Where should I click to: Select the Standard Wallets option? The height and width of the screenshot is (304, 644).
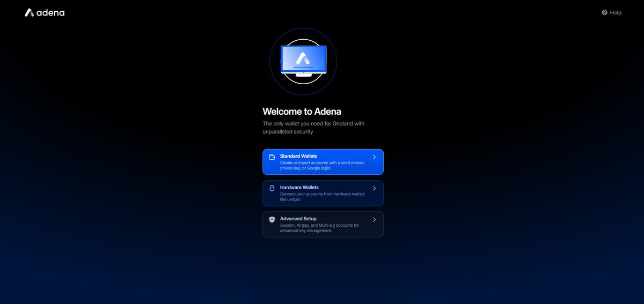[323, 162]
